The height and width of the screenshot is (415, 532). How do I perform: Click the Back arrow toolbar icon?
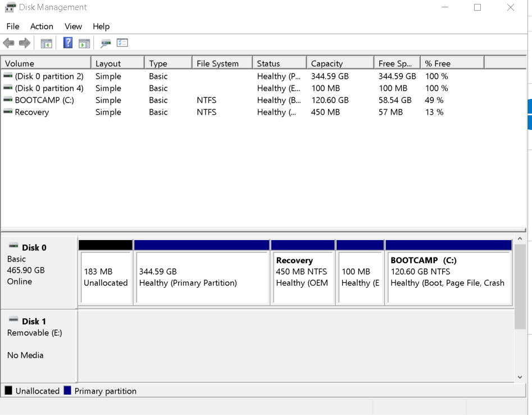8,43
